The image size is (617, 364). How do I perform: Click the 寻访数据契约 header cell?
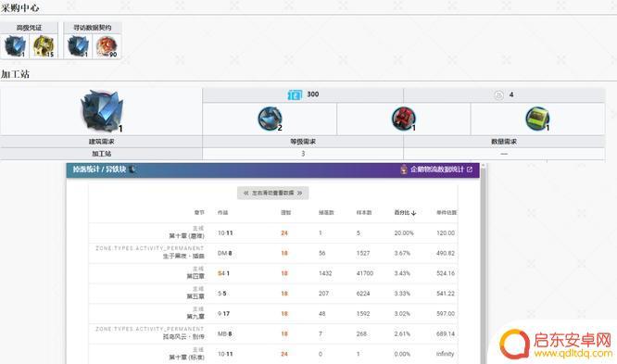tap(93, 28)
